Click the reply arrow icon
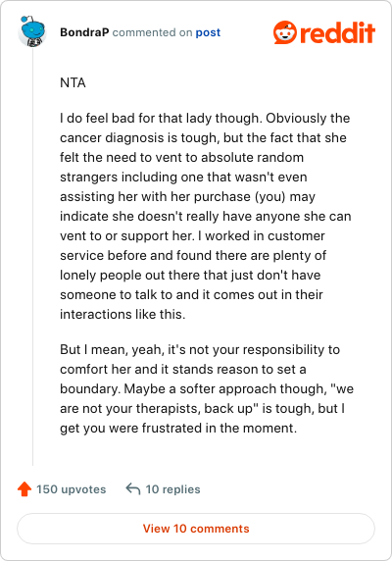This screenshot has width=392, height=561. tap(133, 488)
